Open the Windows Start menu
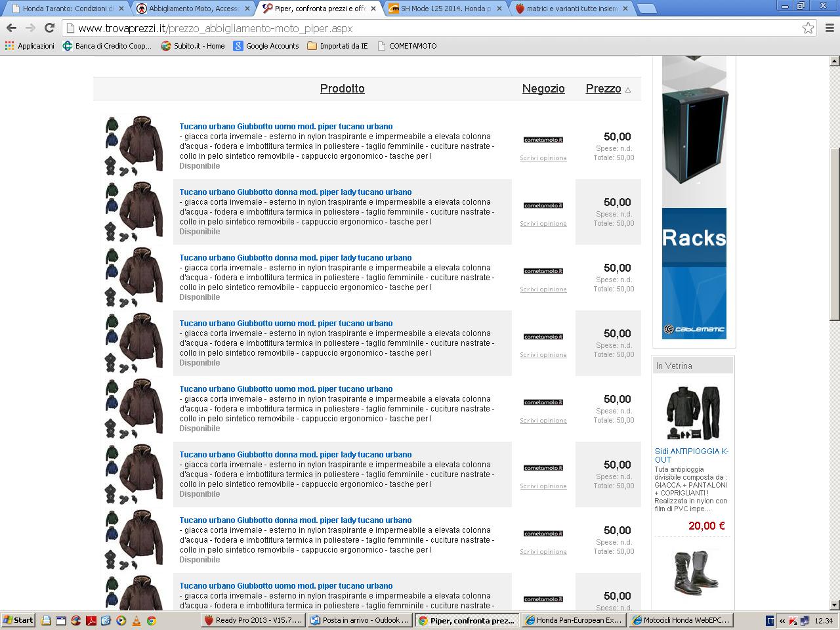This screenshot has width=840, height=630. pos(18,620)
